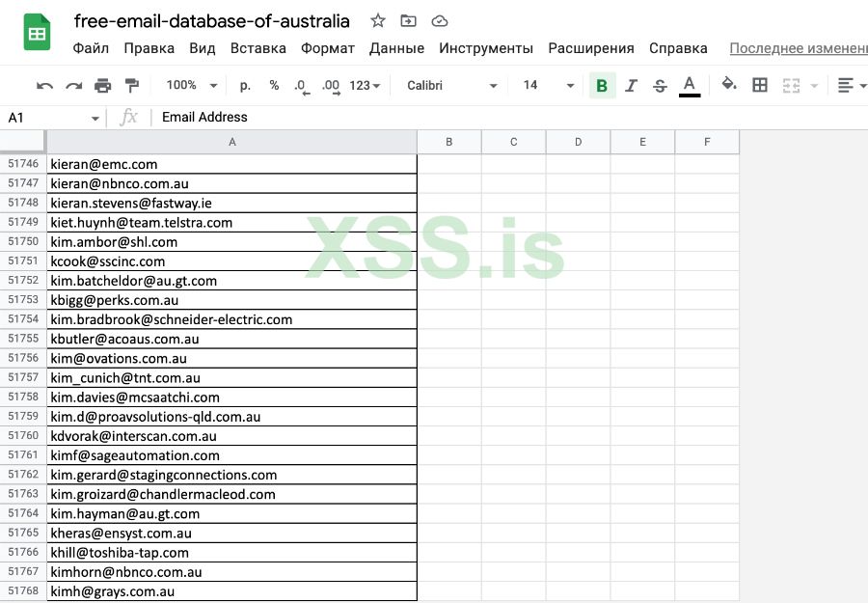Screen dimensions: 868x603
Task: Select column B header
Action: point(448,142)
